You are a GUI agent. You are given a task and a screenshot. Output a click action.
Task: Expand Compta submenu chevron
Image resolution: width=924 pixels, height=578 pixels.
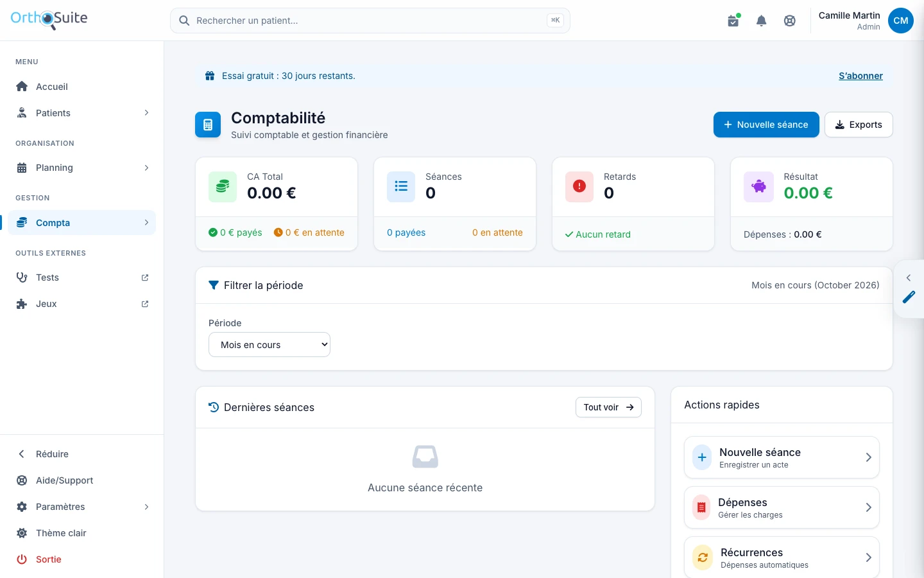pos(146,223)
